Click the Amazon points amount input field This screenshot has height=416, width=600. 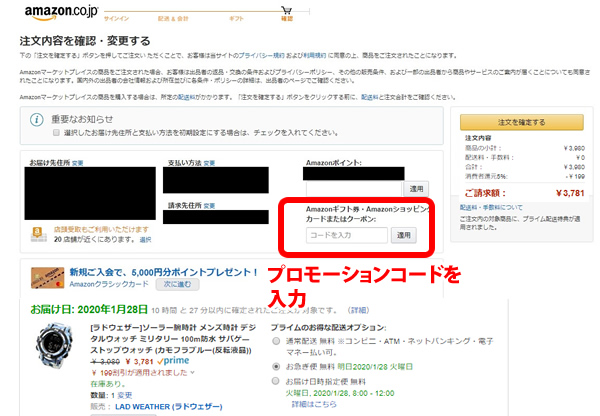354,189
